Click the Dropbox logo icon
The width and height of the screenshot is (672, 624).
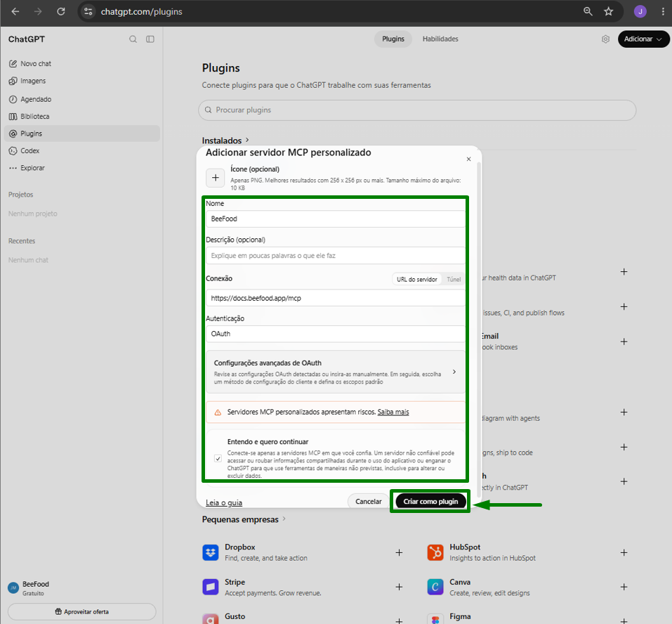click(211, 552)
